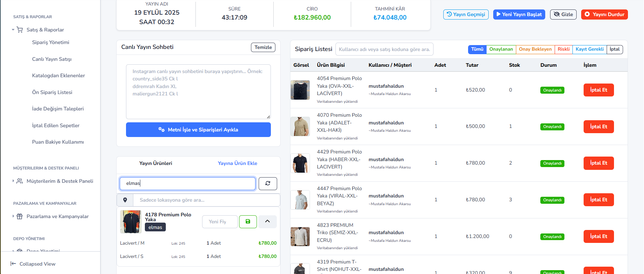Click the location pin icon

point(125,200)
